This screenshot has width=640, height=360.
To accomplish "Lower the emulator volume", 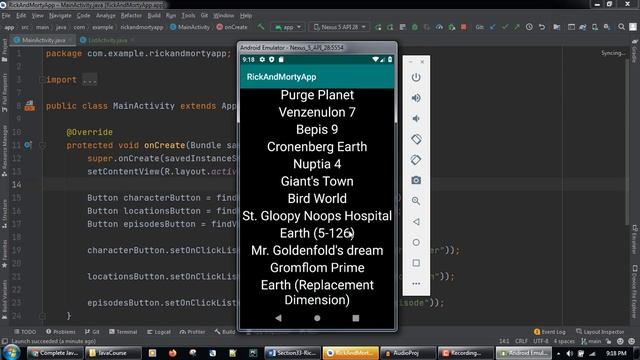I will point(416,118).
